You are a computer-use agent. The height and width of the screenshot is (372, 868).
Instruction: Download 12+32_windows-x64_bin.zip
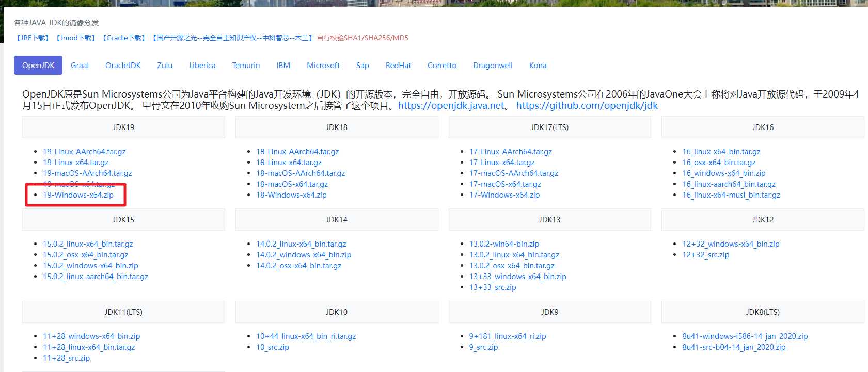731,244
